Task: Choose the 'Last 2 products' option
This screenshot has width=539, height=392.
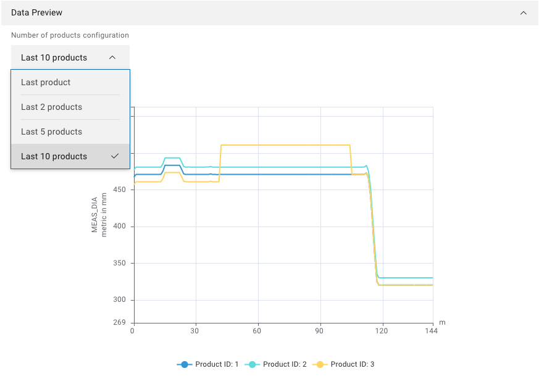Action: tap(51, 107)
